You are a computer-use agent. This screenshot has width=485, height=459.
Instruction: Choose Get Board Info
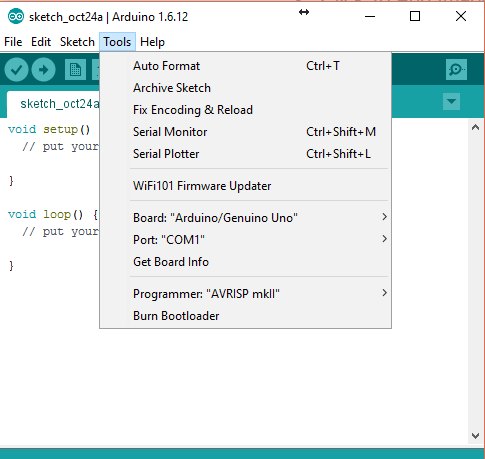coord(245,262)
